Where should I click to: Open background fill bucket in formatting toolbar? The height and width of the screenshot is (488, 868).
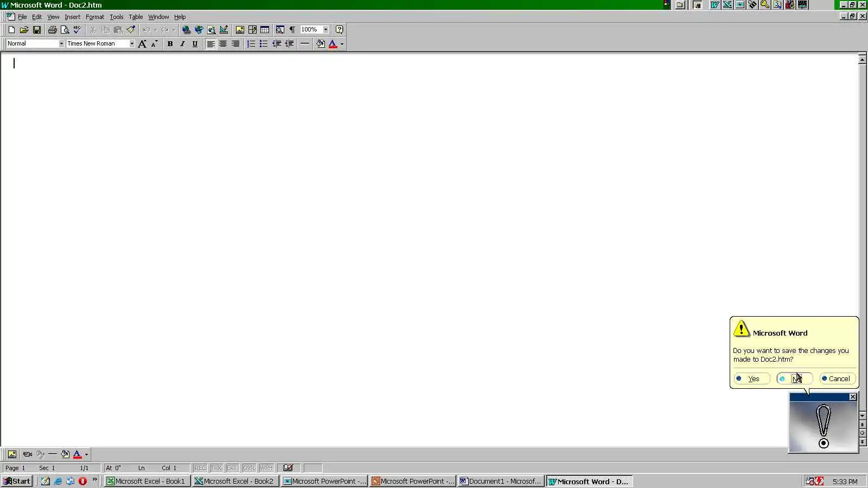(321, 44)
